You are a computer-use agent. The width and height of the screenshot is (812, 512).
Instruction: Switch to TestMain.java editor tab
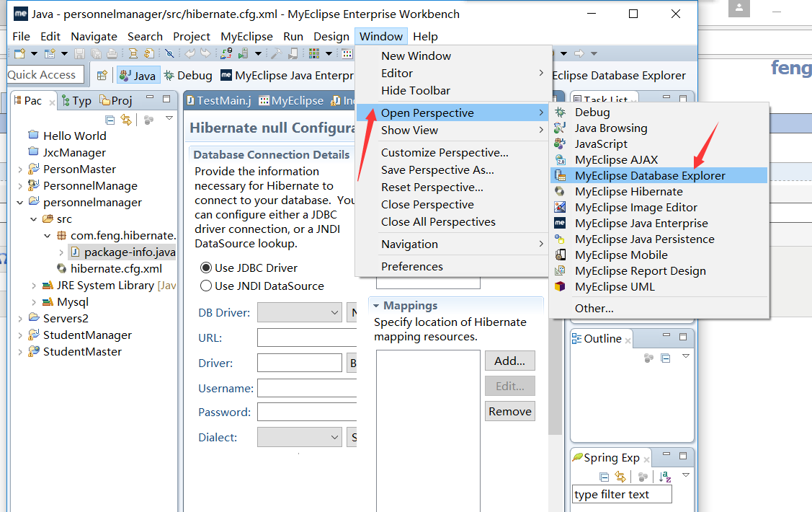point(218,100)
